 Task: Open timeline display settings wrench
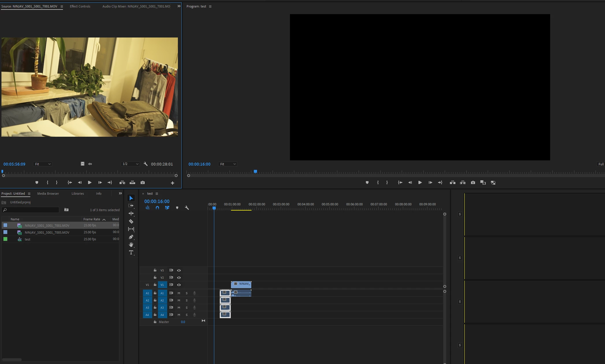tap(187, 208)
